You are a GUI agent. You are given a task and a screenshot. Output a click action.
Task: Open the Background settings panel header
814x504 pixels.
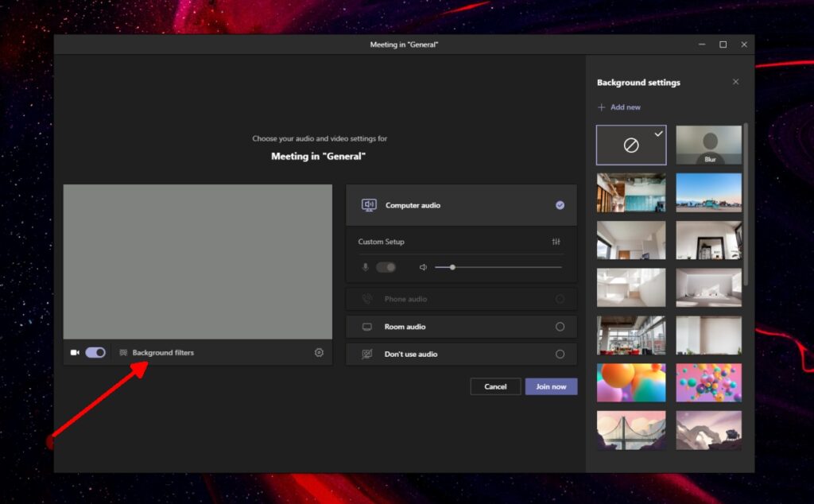point(638,82)
